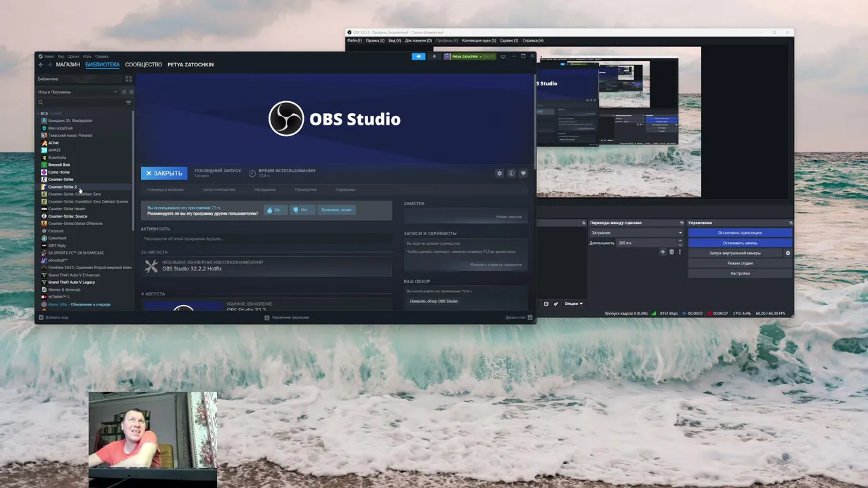This screenshot has height=488, width=868.
Task: Show OBS Studio info icon in Steam
Action: (x=511, y=174)
